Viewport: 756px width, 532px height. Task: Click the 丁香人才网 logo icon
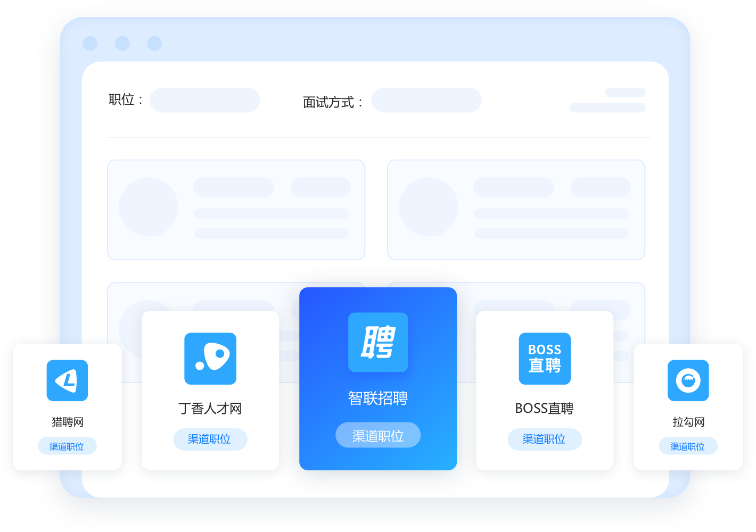[x=210, y=359]
